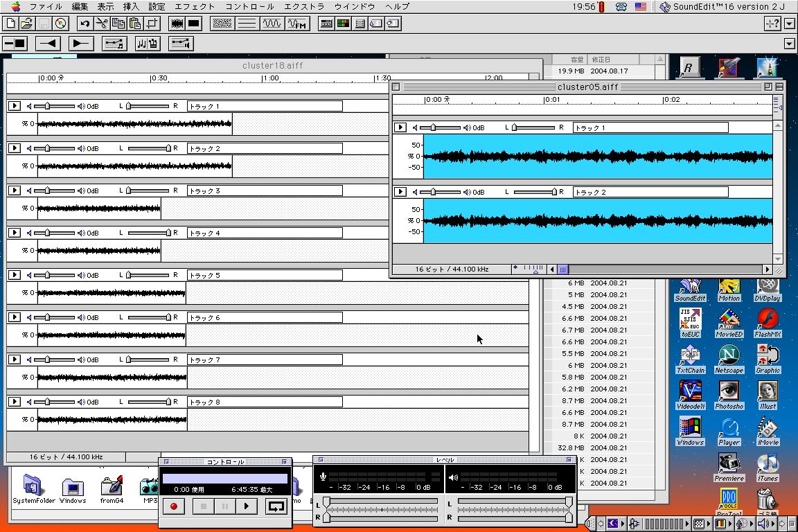Toggle play button of トラック 6 in cluster18.aiff

pyautogui.click(x=15, y=317)
